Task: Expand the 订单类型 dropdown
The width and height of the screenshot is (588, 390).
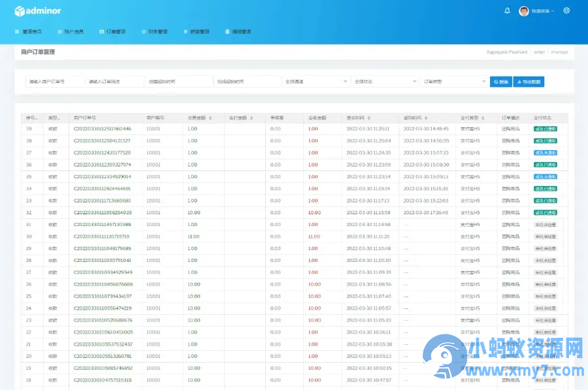Action: (454, 82)
